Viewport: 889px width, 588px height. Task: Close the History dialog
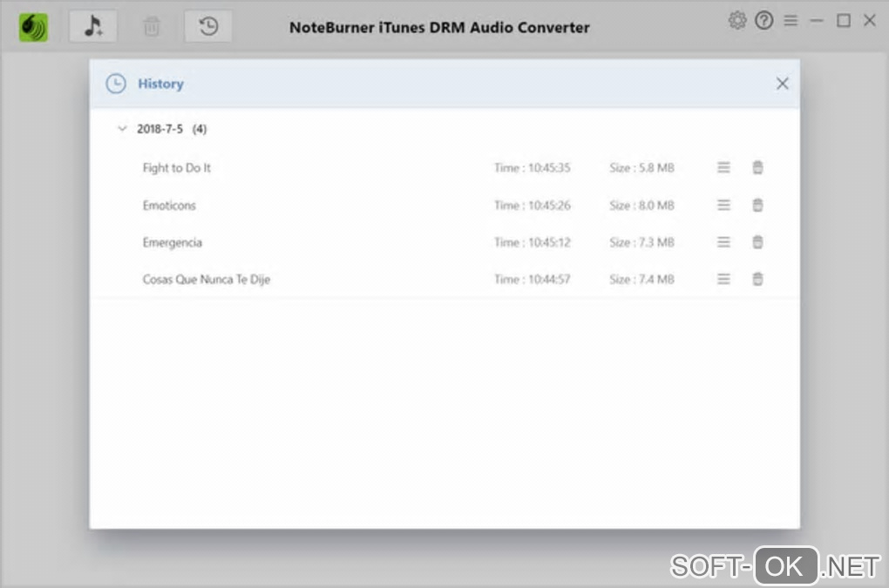783,84
